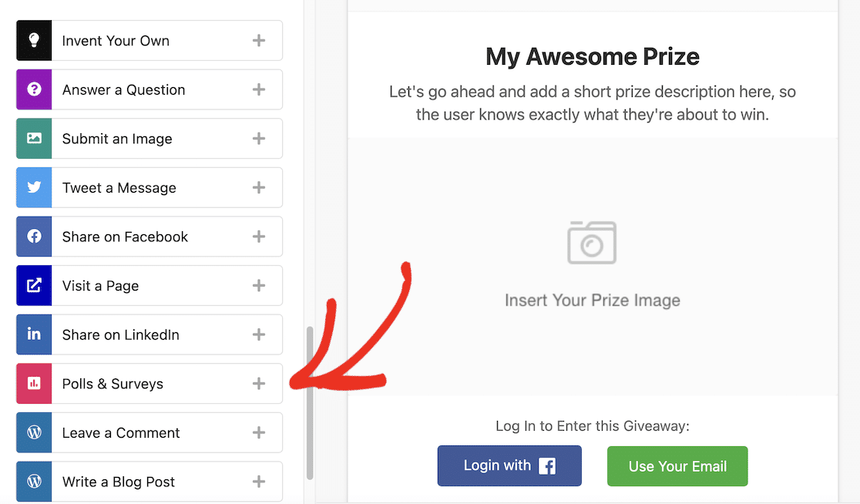Click the Login with Facebook button
Screen dimensions: 860x504
tap(509, 465)
